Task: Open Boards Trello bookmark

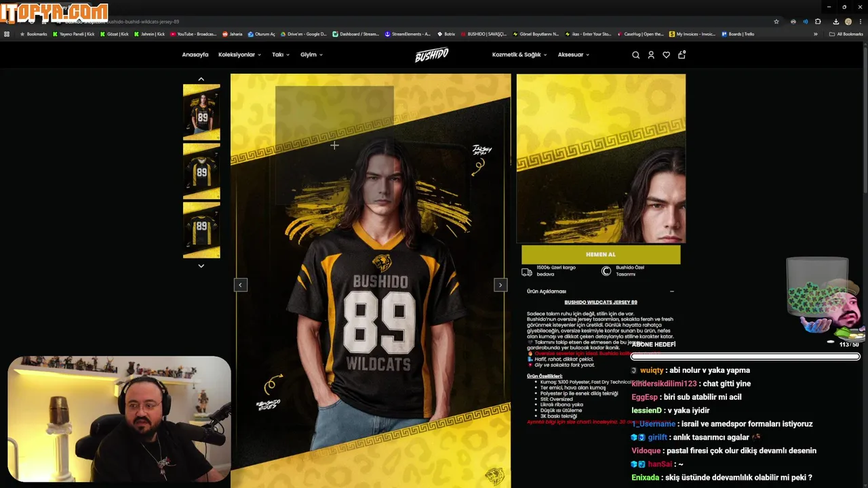Action: pyautogui.click(x=738, y=34)
